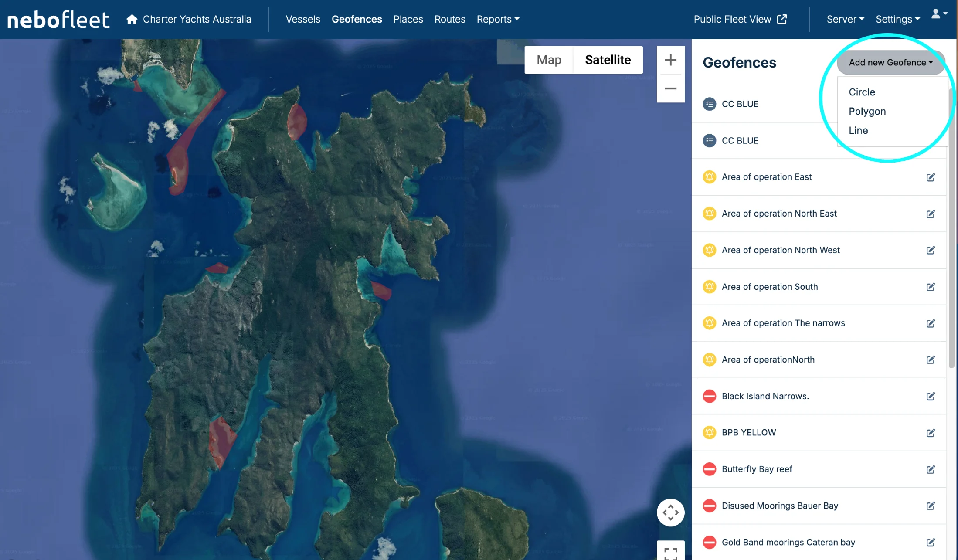The width and height of the screenshot is (958, 560).
Task: Enter fullscreen map view
Action: pos(670,552)
